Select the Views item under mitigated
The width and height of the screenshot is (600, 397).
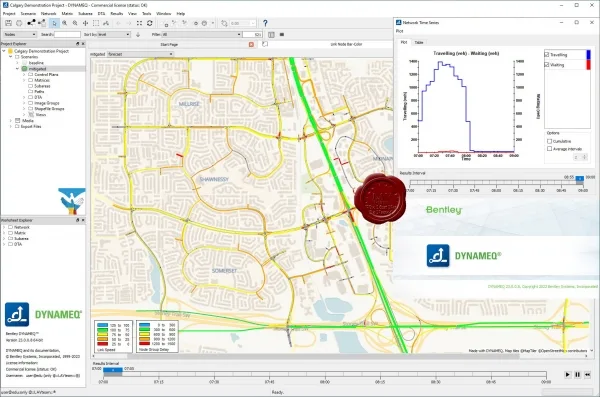41,114
